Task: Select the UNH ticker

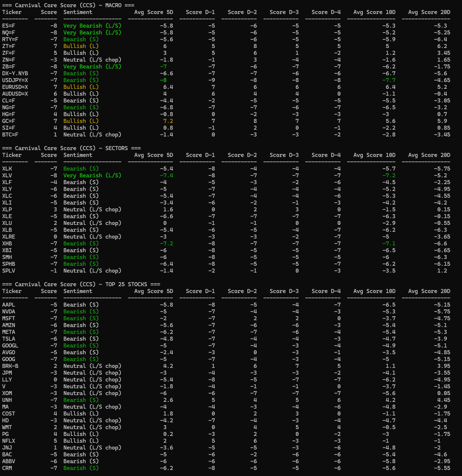Action: pos(7,400)
